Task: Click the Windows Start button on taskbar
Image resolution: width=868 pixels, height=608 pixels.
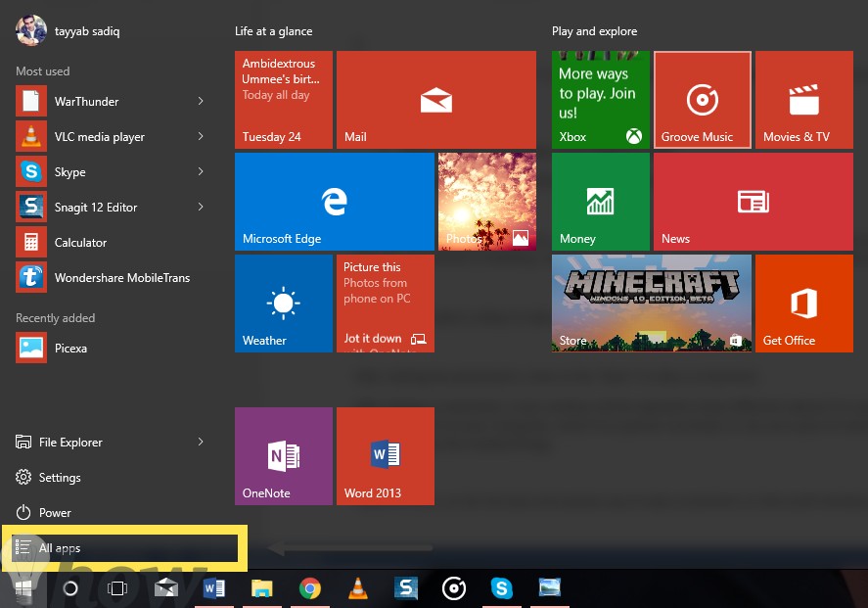Action: (23, 588)
